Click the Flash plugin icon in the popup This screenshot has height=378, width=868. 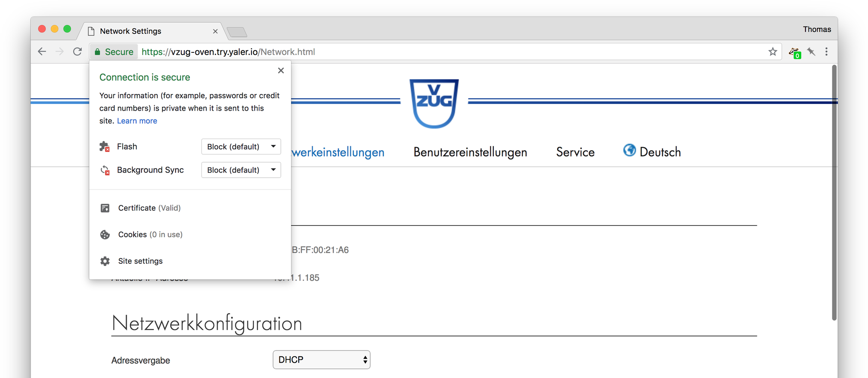105,147
